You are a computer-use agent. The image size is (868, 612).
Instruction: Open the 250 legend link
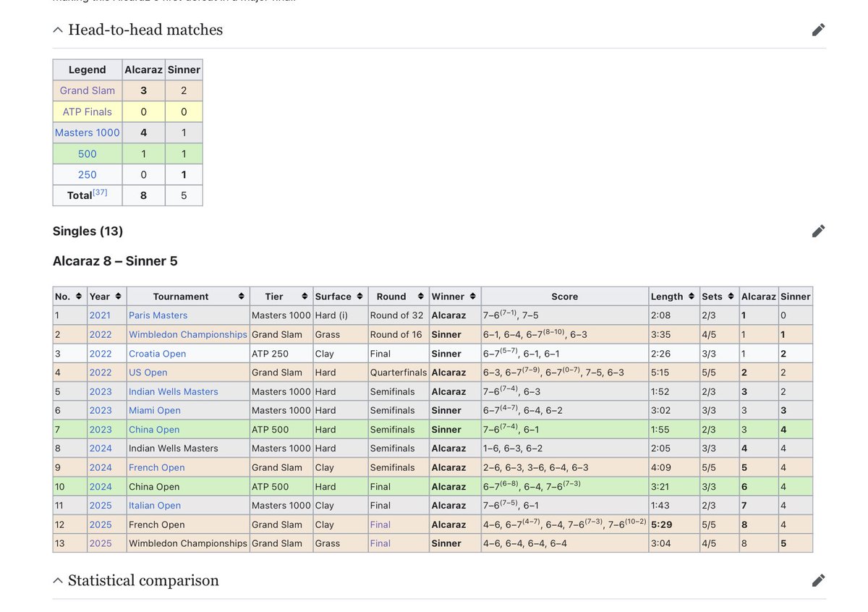[x=88, y=174]
